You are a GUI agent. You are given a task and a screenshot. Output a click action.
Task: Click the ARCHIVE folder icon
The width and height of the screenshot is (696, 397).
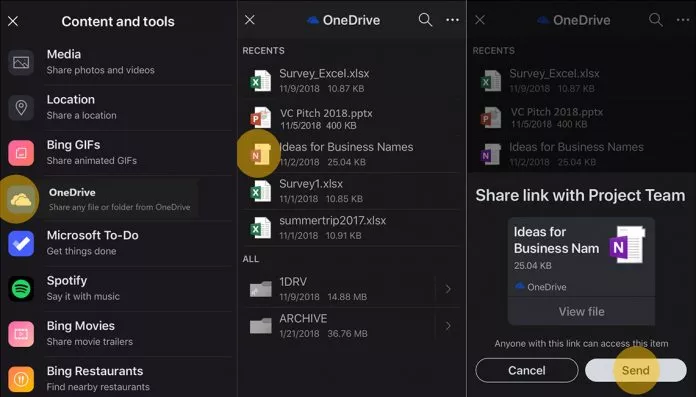(x=261, y=326)
